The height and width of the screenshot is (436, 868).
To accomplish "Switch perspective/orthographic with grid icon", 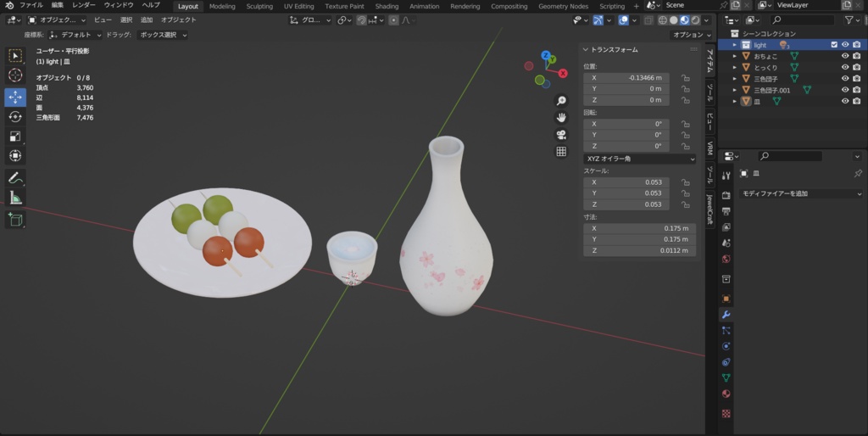I will 561,151.
